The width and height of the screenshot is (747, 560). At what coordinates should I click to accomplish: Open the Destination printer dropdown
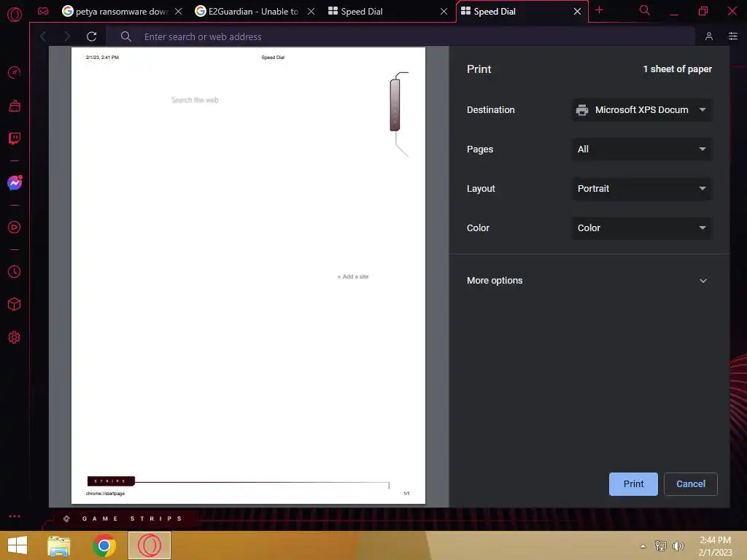click(x=642, y=109)
